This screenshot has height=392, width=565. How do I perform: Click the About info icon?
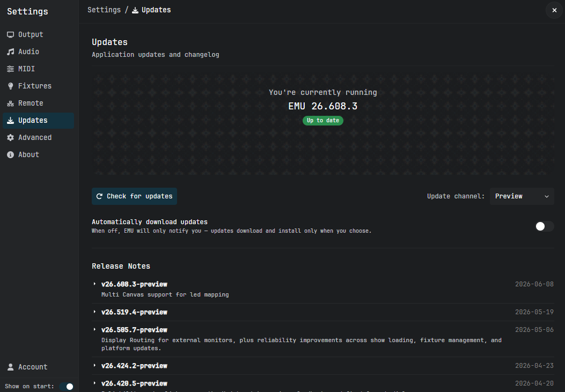[10, 155]
